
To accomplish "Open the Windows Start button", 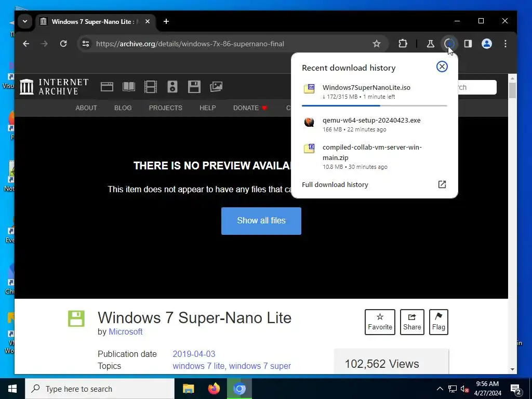I will (x=12, y=389).
